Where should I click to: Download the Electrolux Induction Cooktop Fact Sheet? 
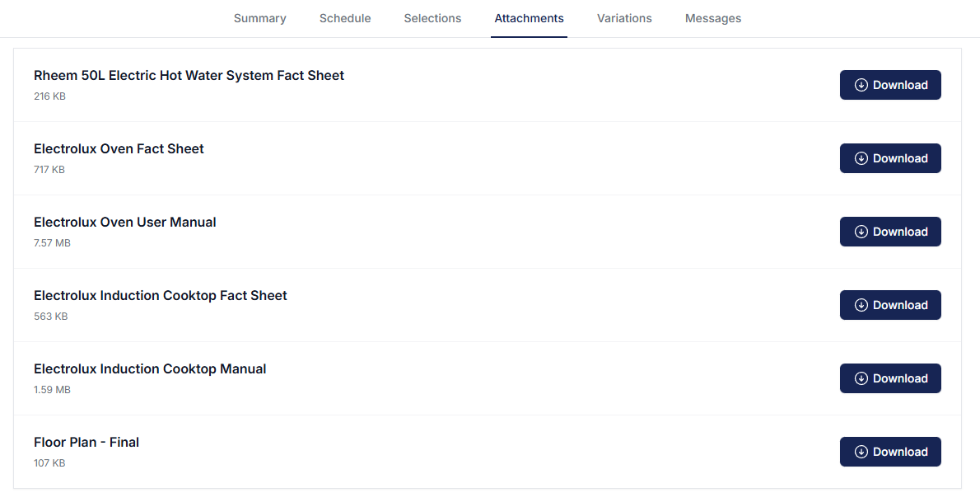(890, 305)
